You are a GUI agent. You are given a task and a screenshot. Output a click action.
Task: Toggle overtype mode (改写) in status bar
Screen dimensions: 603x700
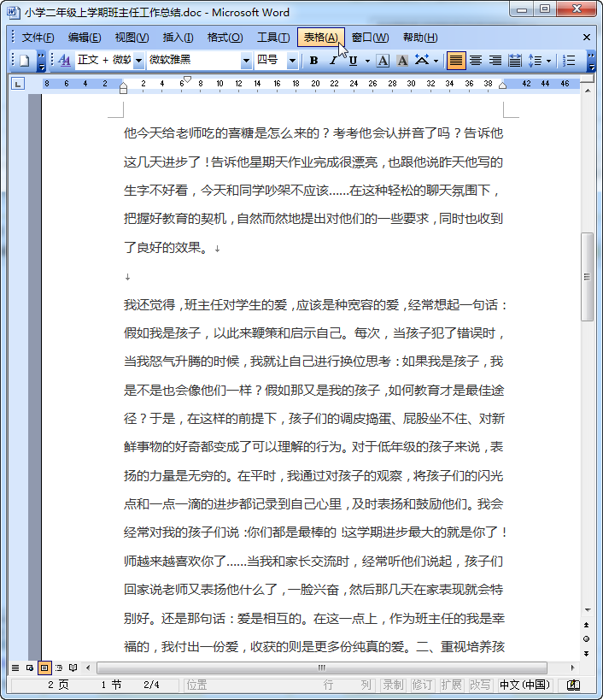(480, 685)
